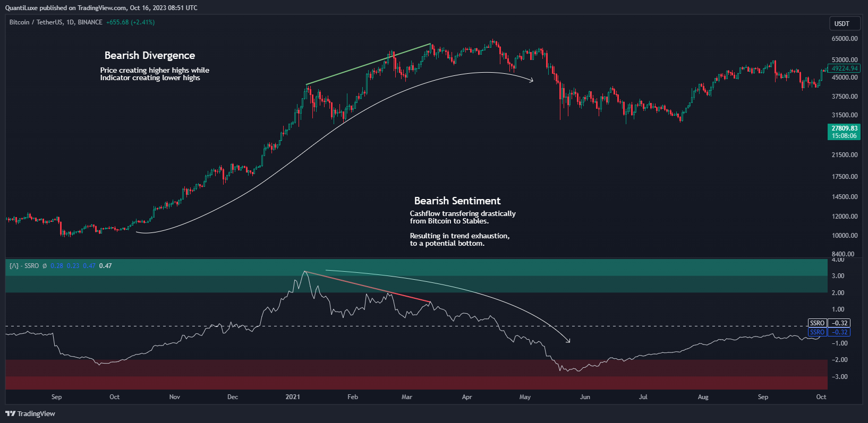Click the Bearish Divergence heading
868x423 pixels.
(150, 55)
